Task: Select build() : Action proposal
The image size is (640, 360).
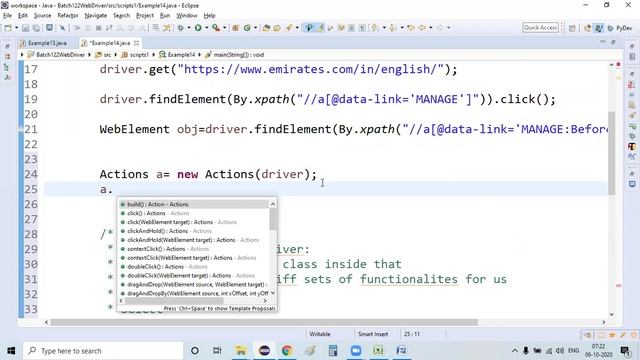Action: coord(158,204)
